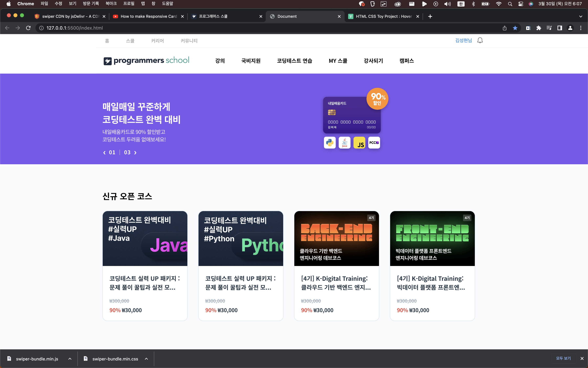Screen dimensions: 588x368
Task: Close the Document tab
Action: [x=339, y=16]
